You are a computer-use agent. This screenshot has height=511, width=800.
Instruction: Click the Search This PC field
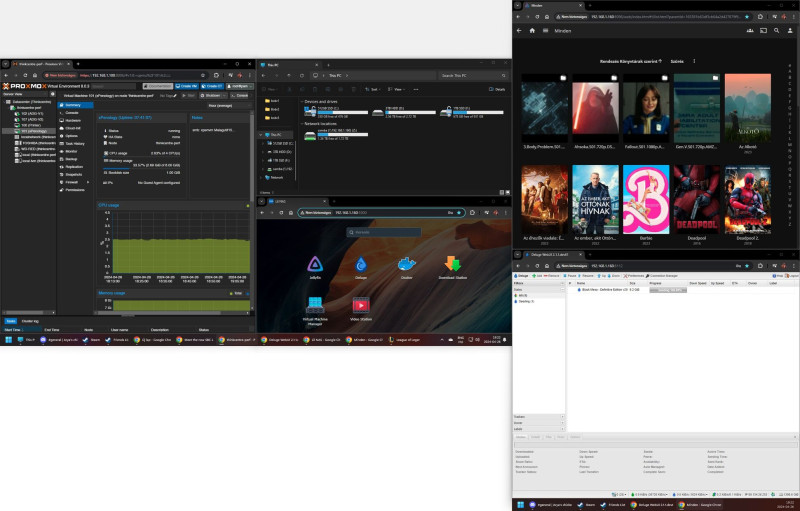473,75
